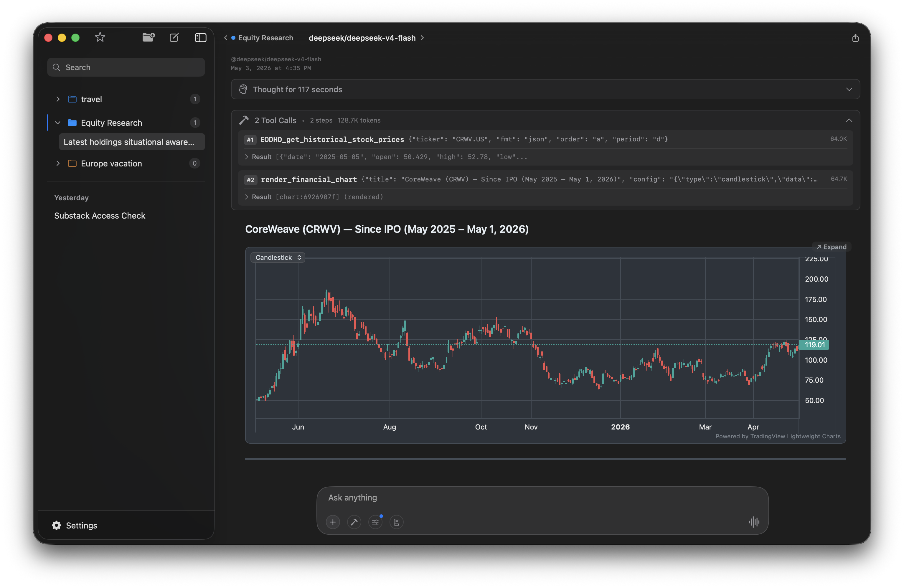
Task: Open the Substack Access Check chat
Action: [100, 215]
